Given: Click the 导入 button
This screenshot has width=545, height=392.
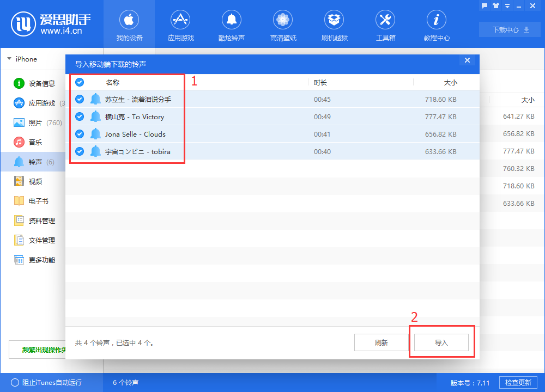Looking at the screenshot, I should pos(441,342).
